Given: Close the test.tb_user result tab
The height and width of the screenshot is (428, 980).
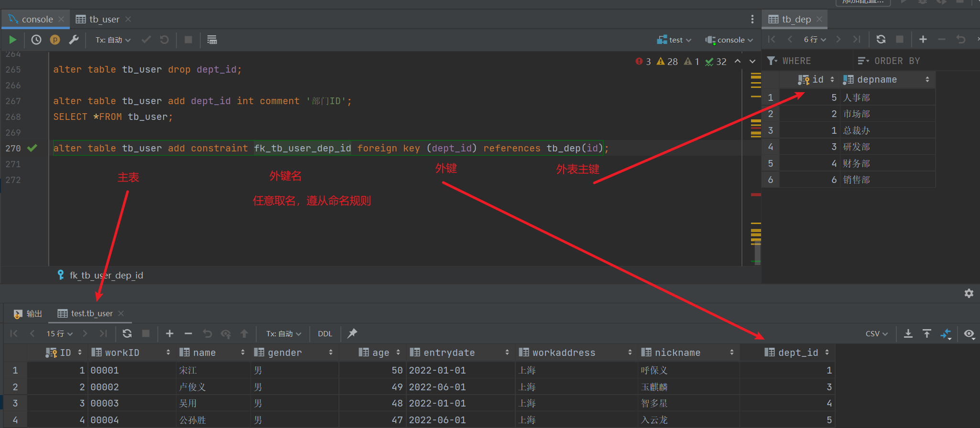Looking at the screenshot, I should [121, 313].
